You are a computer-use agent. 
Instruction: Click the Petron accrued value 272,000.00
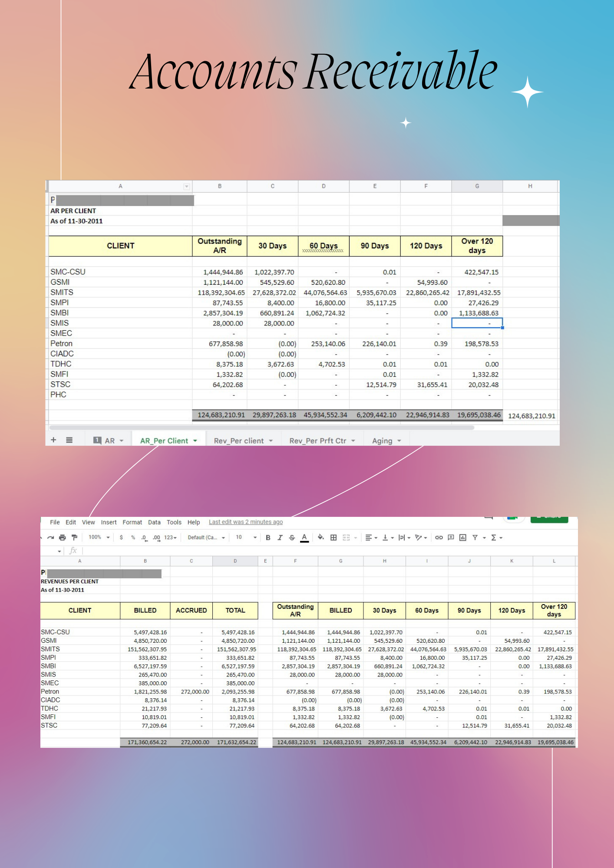tap(191, 692)
